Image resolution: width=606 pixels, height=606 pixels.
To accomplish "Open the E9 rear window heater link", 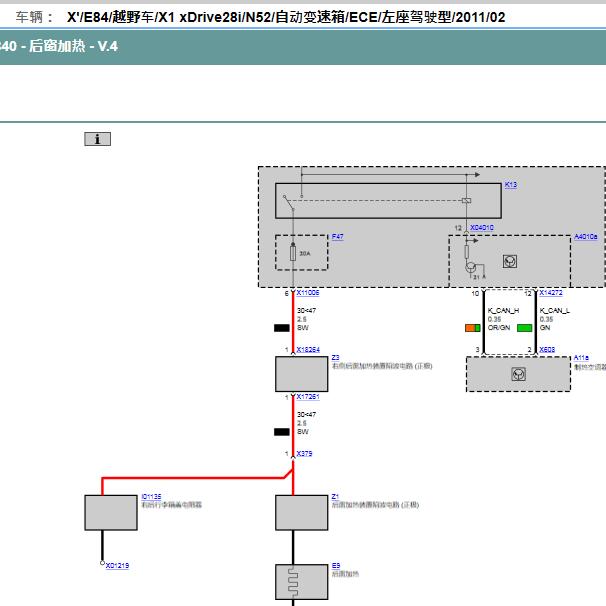I will (x=335, y=566).
